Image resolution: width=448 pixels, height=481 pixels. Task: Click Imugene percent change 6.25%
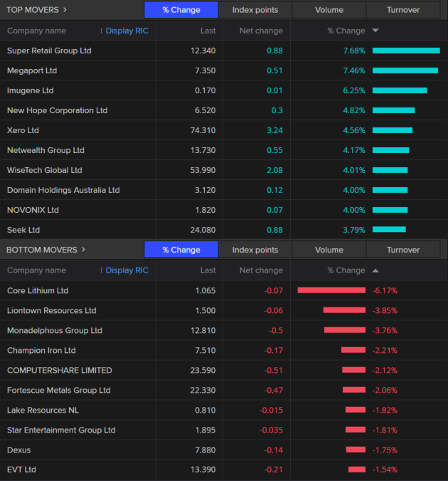[x=354, y=90]
